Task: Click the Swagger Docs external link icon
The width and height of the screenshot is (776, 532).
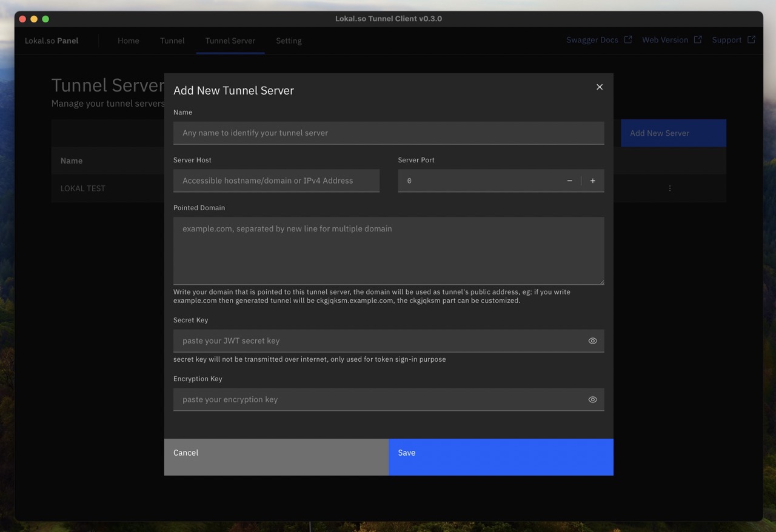Action: tap(628, 39)
